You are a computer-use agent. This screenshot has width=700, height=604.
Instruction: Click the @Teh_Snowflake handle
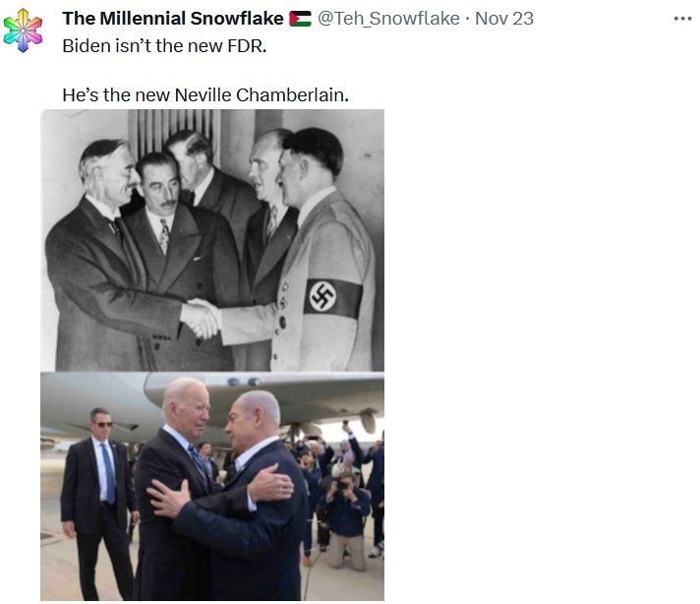pos(388,19)
